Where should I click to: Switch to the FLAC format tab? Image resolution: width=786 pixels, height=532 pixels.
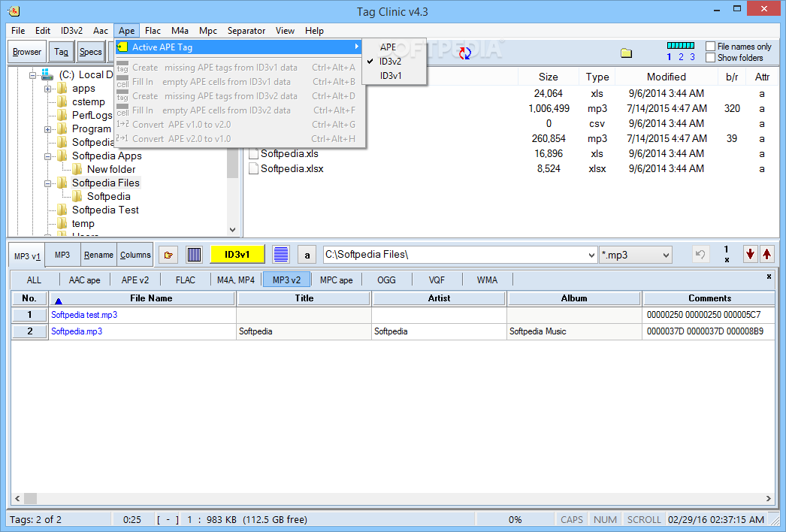[186, 280]
